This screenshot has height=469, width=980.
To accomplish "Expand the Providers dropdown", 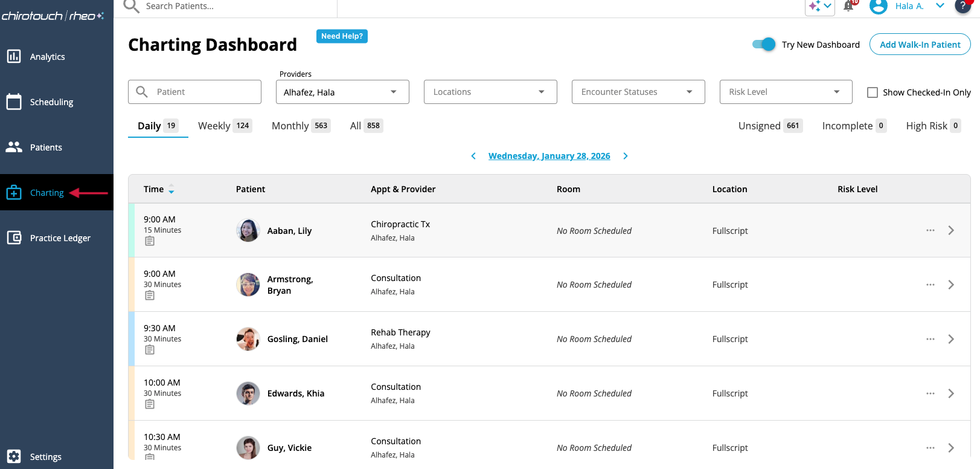I will pyautogui.click(x=342, y=92).
